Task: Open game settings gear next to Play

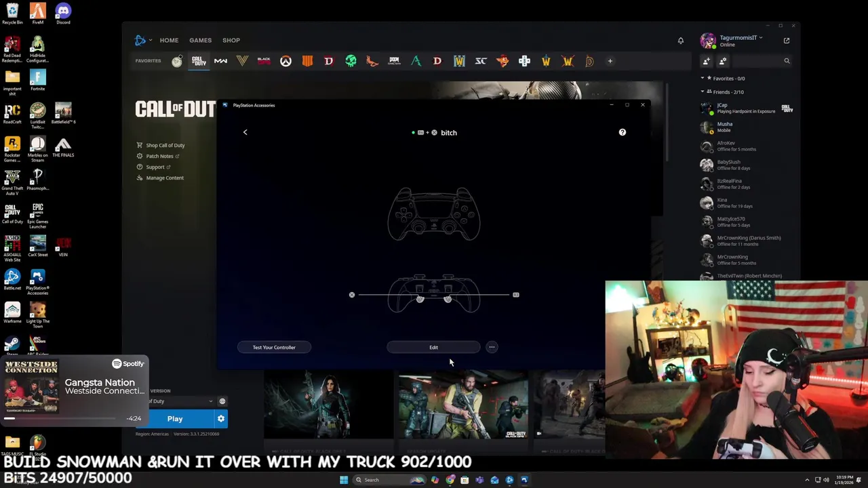Action: tap(220, 419)
